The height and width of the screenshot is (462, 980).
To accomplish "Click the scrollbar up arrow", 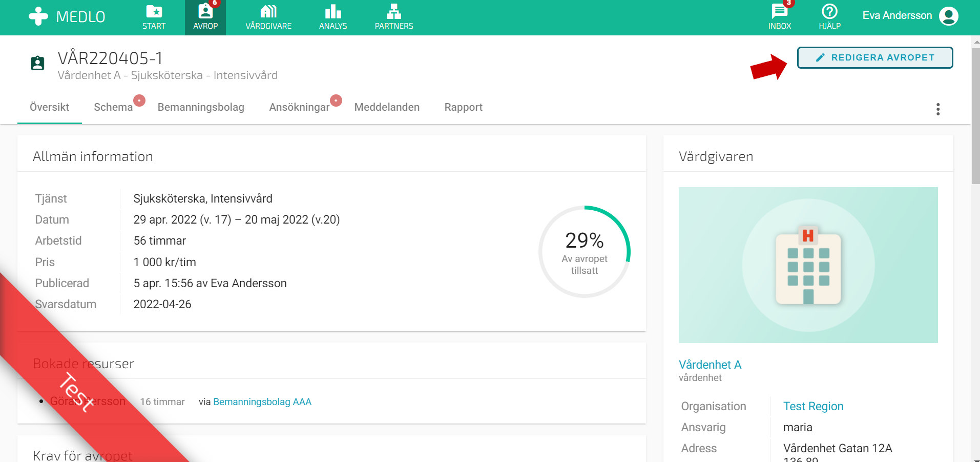I will (x=975, y=42).
